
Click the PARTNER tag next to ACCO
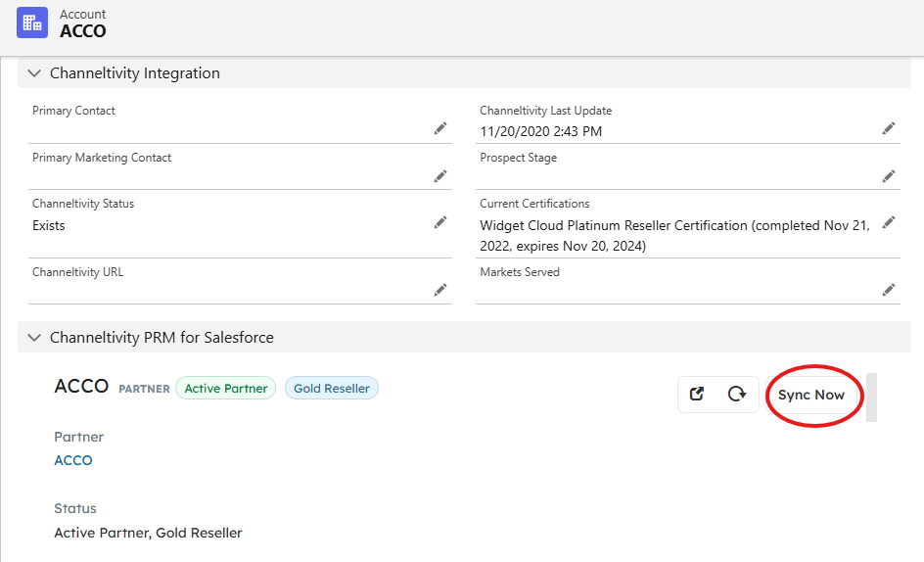[145, 390]
